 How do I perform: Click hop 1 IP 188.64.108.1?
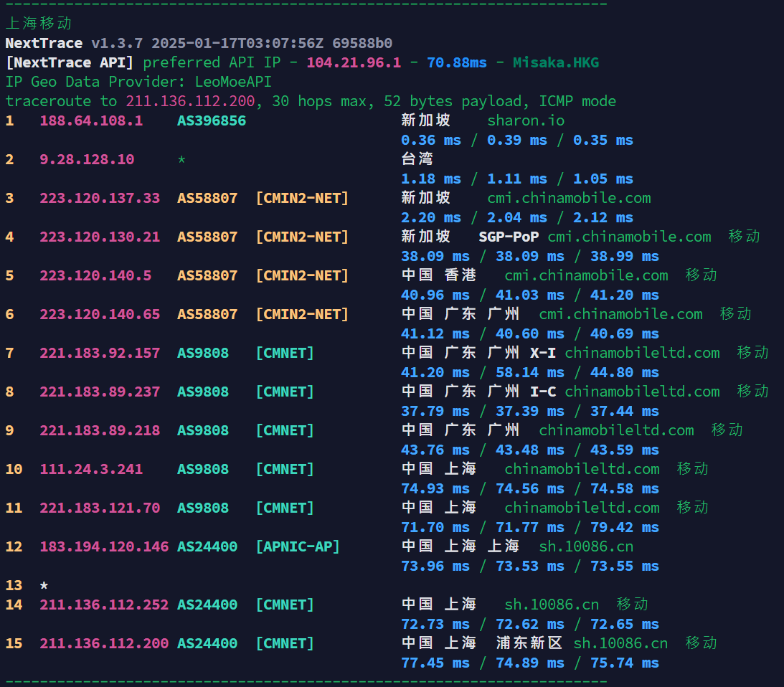pyautogui.click(x=91, y=120)
